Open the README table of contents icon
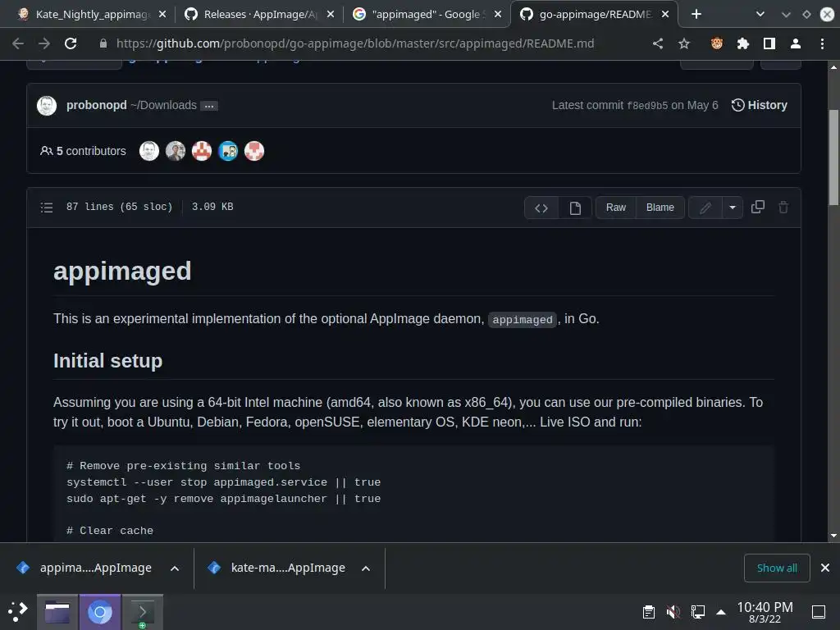The width and height of the screenshot is (840, 630). point(47,208)
